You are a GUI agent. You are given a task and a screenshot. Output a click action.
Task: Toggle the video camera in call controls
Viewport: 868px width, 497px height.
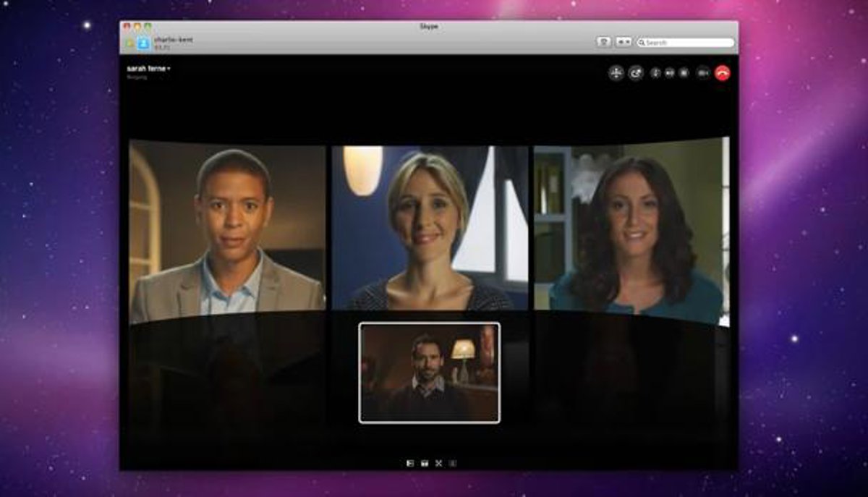click(x=702, y=73)
